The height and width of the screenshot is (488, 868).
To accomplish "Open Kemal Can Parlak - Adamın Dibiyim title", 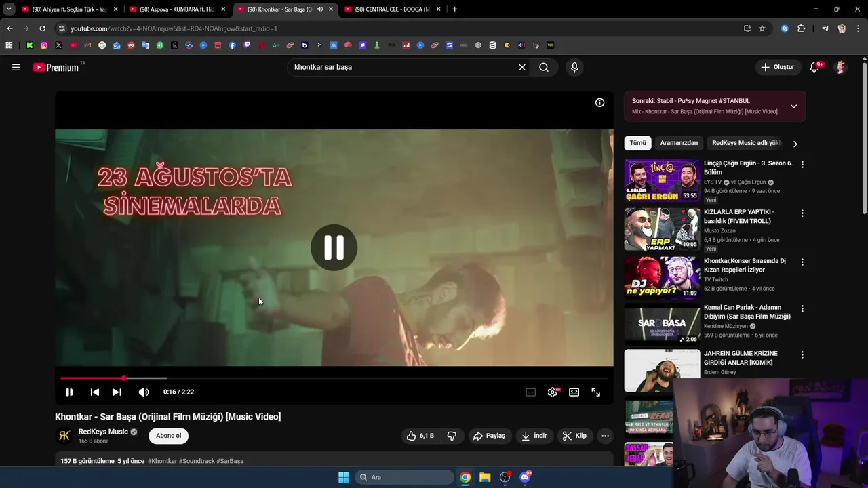I will [747, 312].
